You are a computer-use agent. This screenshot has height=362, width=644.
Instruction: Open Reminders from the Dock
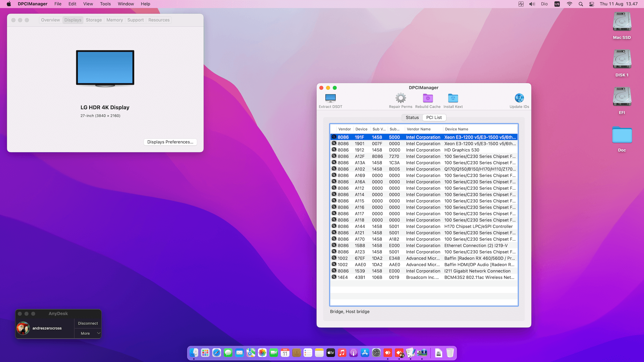308,353
